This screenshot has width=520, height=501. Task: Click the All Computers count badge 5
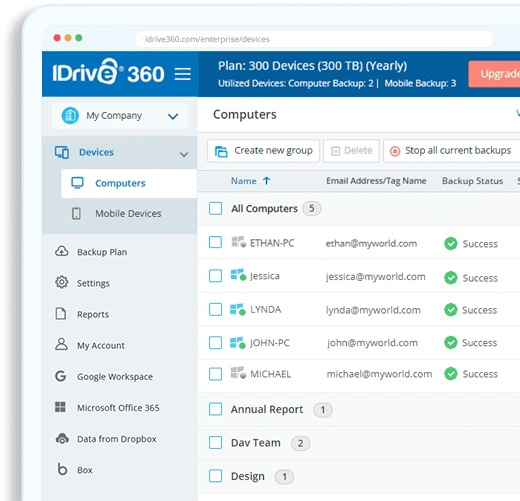click(x=312, y=209)
